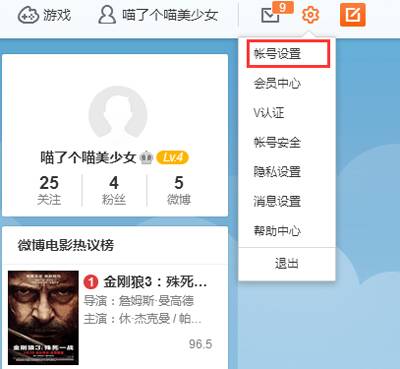
Task: Open the 25 关注 following count
Action: coord(49,190)
